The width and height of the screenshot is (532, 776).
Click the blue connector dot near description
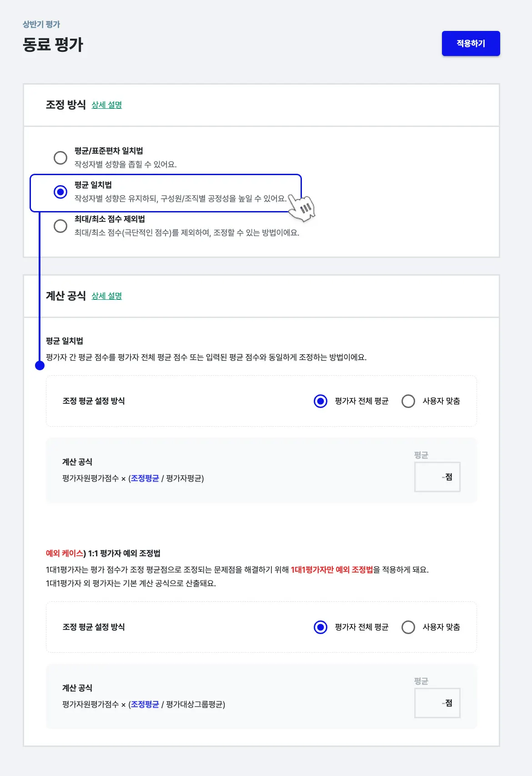pos(40,366)
